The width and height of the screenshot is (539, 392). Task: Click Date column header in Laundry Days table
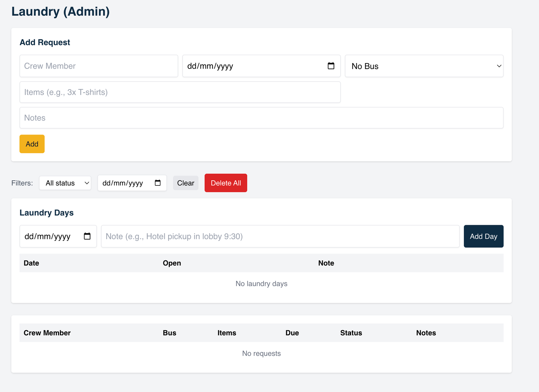31,263
